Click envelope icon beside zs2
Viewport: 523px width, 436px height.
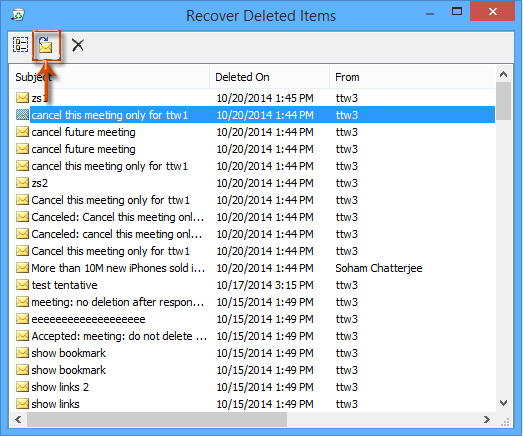(22, 183)
